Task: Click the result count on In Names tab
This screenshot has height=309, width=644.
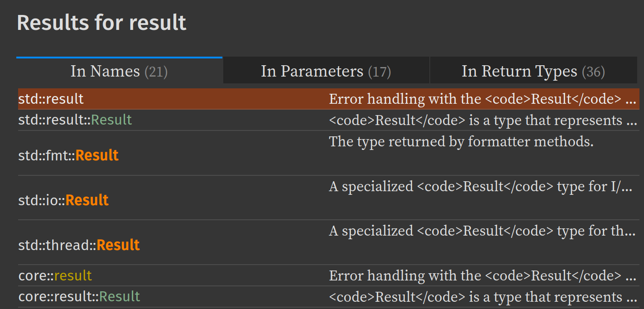Action: [x=158, y=71]
